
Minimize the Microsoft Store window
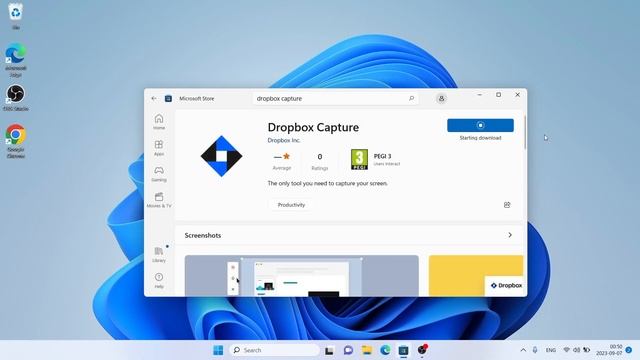point(480,95)
